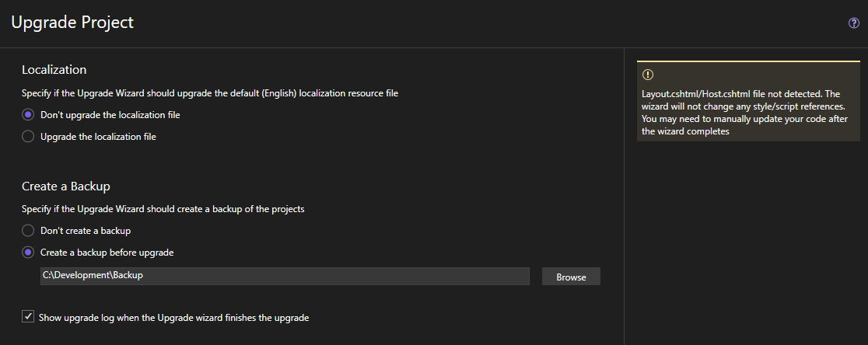Click the Localization section heading
The height and width of the screenshot is (345, 868).
[x=54, y=70]
